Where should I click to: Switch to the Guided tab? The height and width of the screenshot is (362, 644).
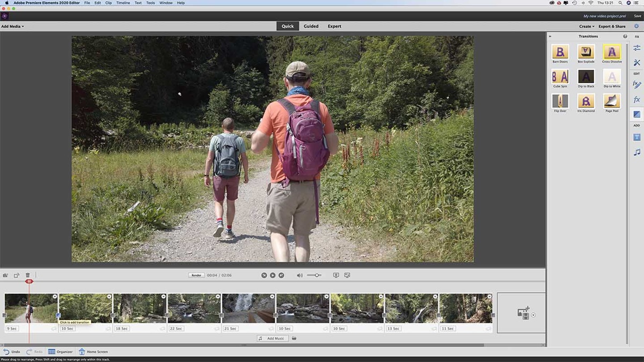(311, 26)
